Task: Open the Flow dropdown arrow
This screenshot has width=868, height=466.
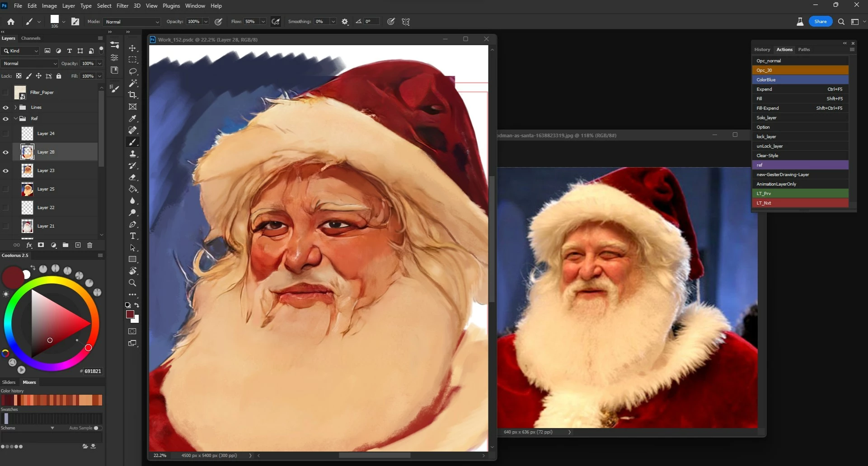Action: [x=263, y=22]
